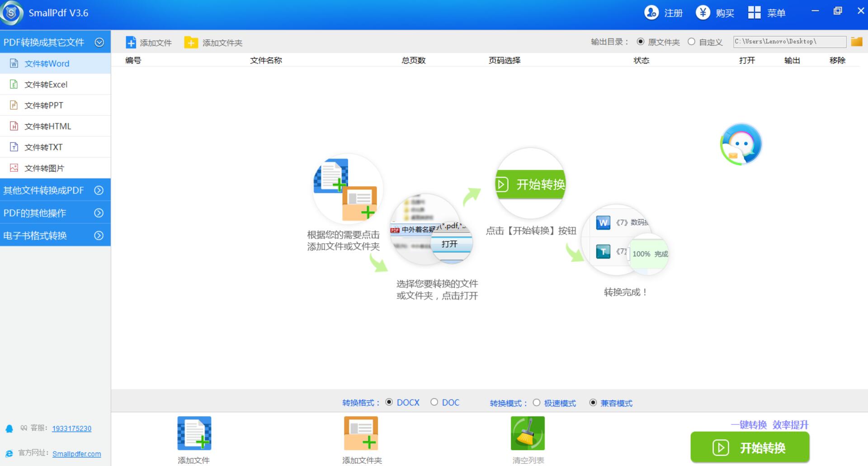Click the output directory path field
Viewport: 868px width, 466px height.
click(790, 42)
